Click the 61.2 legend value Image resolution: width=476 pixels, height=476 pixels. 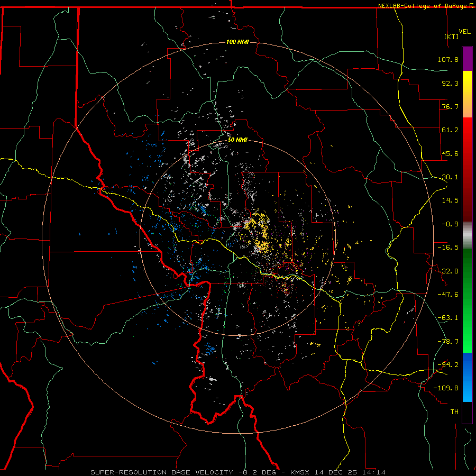[x=450, y=130]
